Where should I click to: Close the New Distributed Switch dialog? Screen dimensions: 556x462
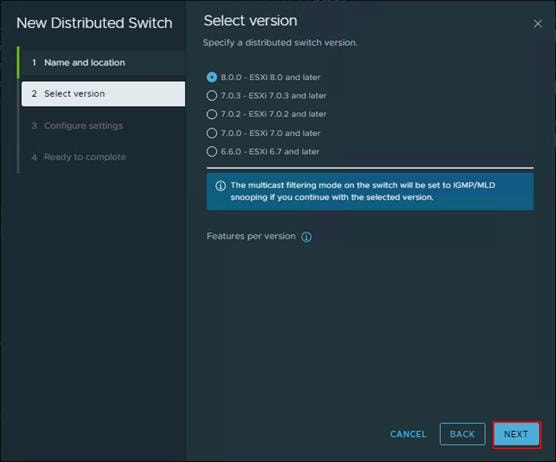538,24
